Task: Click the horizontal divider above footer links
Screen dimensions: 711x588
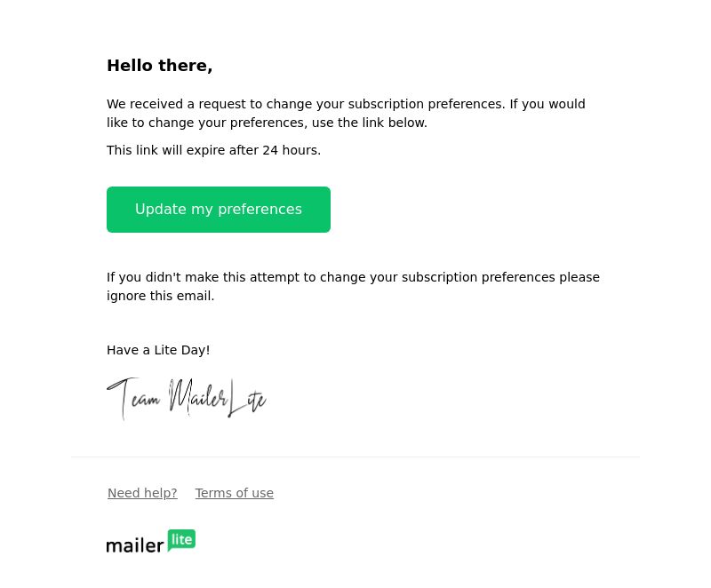Action: click(x=355, y=457)
